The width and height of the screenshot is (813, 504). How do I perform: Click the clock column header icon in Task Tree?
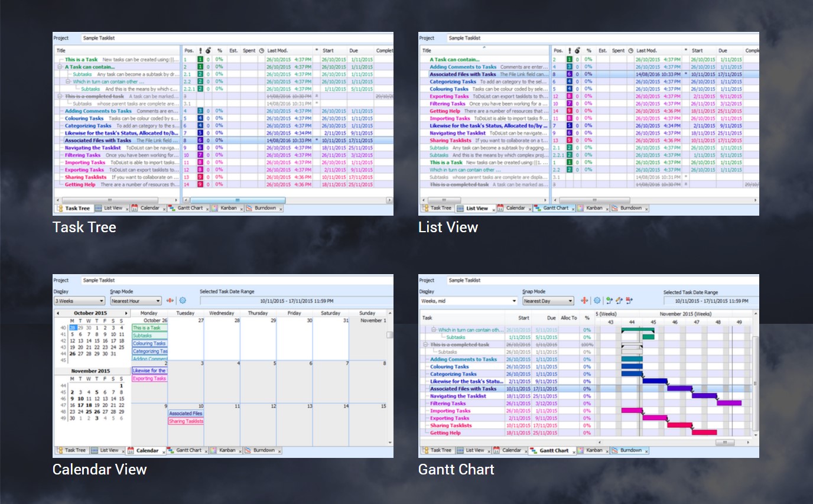pos(261,51)
